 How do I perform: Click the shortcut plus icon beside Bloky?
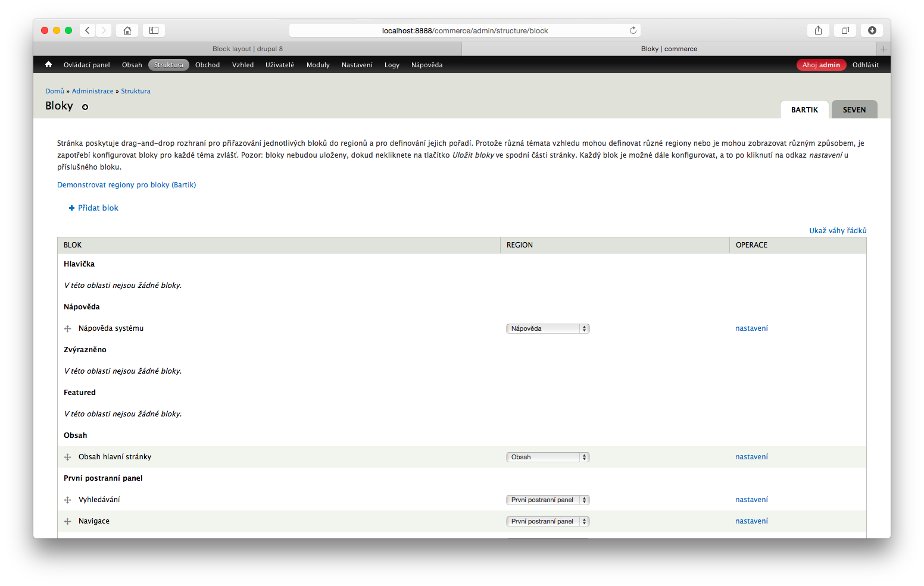point(85,107)
